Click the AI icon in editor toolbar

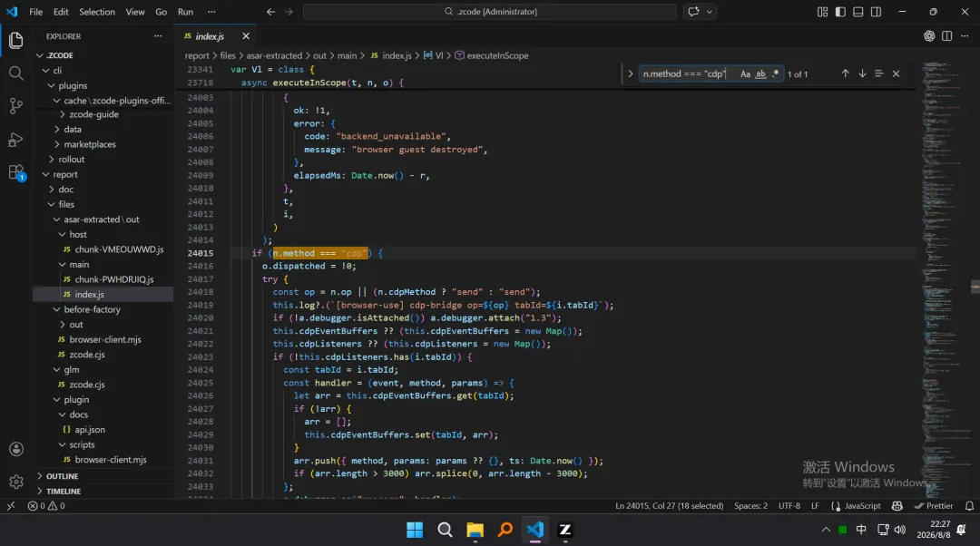coord(929,36)
